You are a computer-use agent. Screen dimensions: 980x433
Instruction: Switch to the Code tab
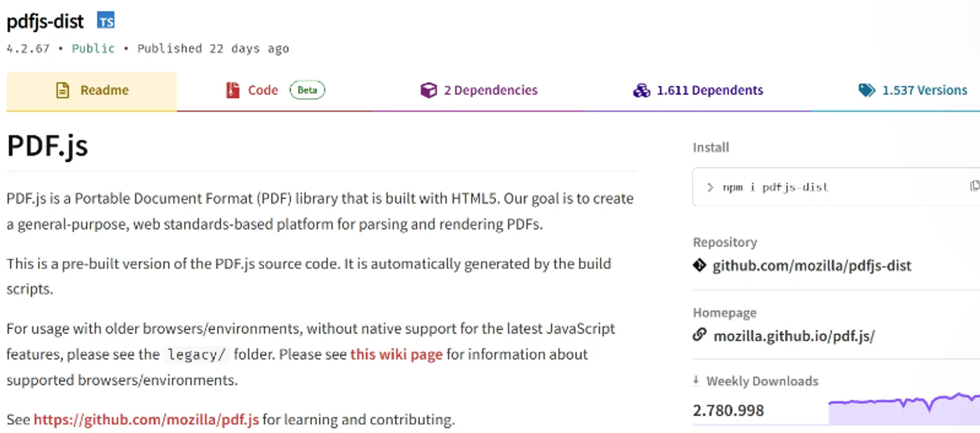tap(275, 91)
